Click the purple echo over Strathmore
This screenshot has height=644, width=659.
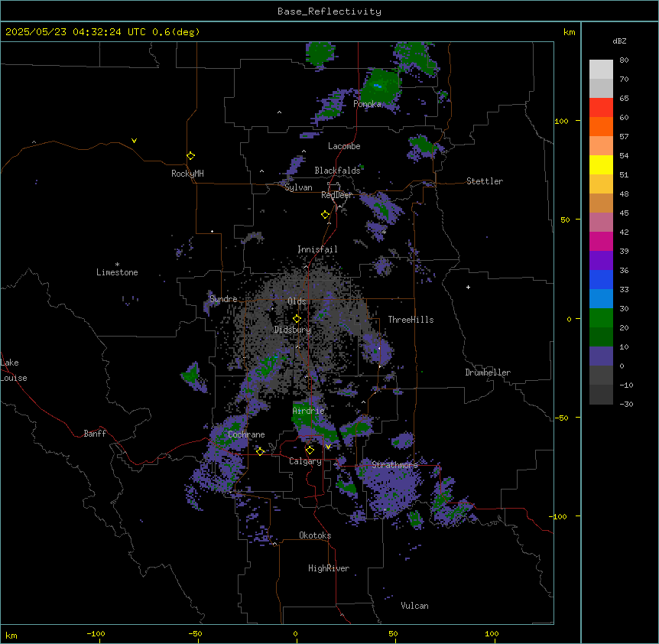[391, 490]
